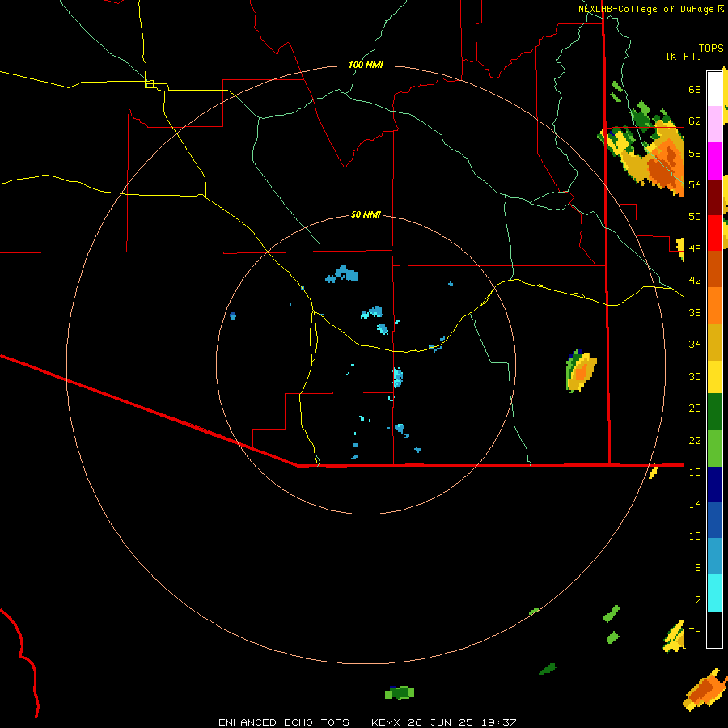Click the bright orange swatch near 38
The image size is (728, 728).
714,306
